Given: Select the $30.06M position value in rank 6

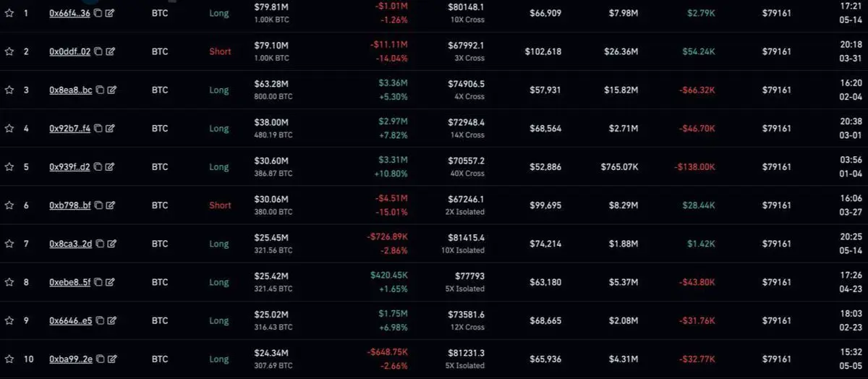Looking at the screenshot, I should pos(272,200).
